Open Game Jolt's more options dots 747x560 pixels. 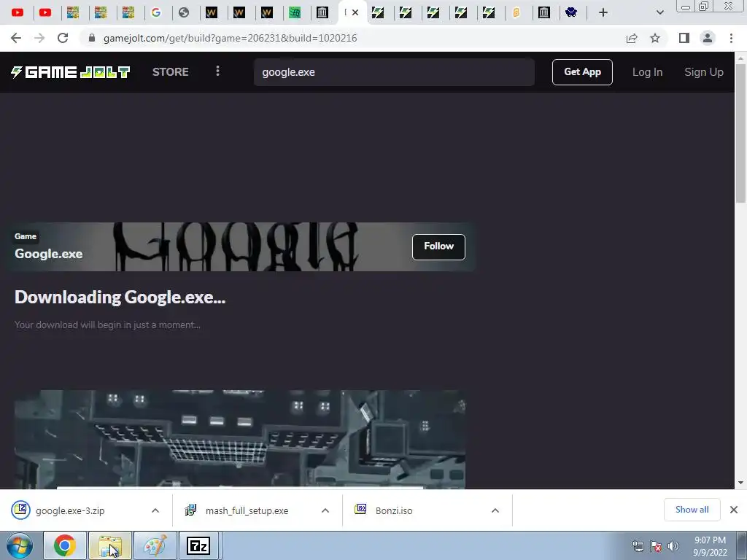[x=217, y=71]
